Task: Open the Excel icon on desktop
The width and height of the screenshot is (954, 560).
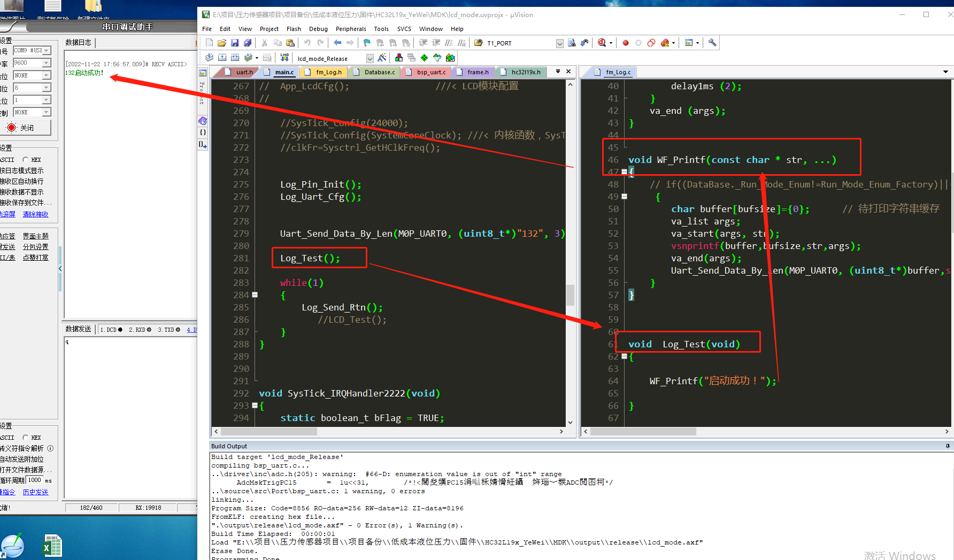Action: [52, 547]
